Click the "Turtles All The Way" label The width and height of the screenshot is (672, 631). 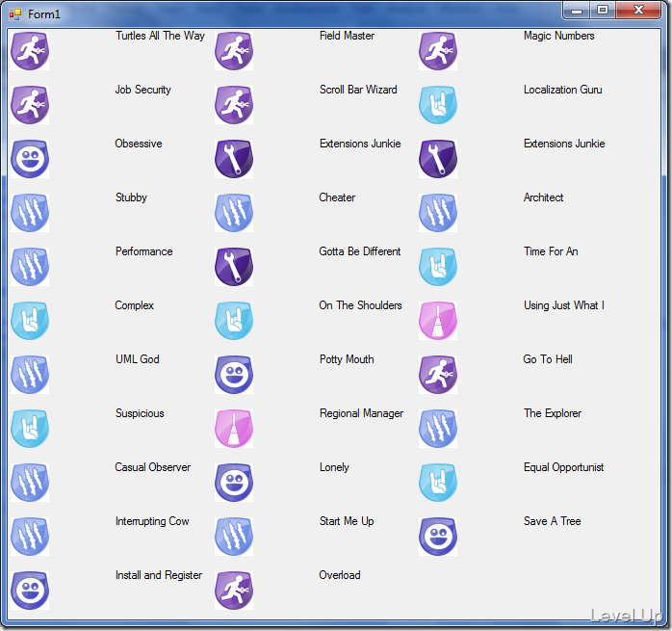pyautogui.click(x=160, y=36)
